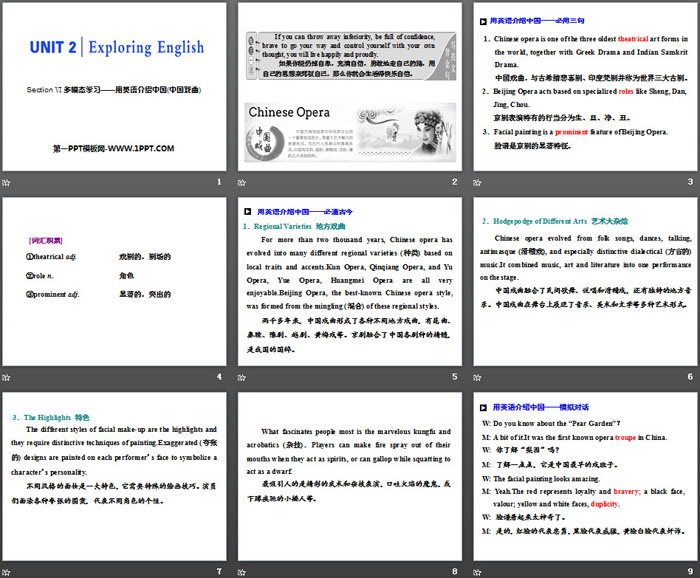This screenshot has height=578, width=700.
Task: Click slide number 8 label
Action: pos(454,571)
